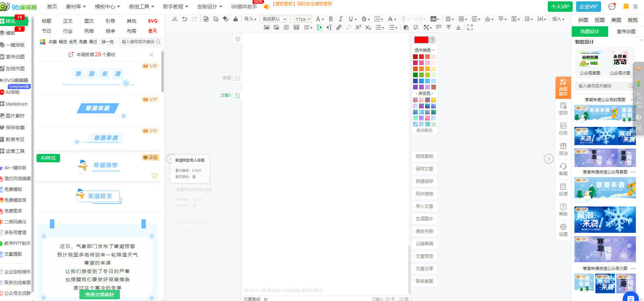Click the 生成图片 button
This screenshot has height=301, width=644.
point(424,219)
